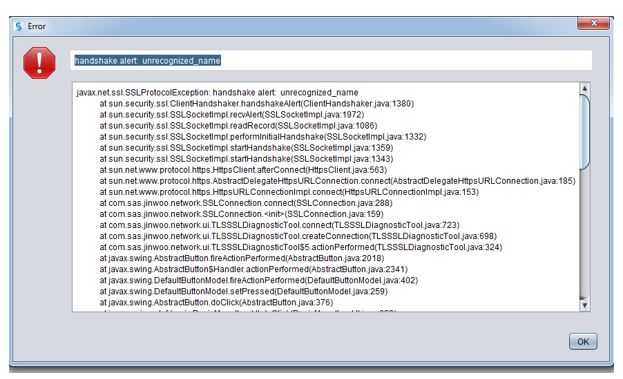Click the SSLConnection.connect trace line
Screen dimensions: 623x379
[246, 203]
